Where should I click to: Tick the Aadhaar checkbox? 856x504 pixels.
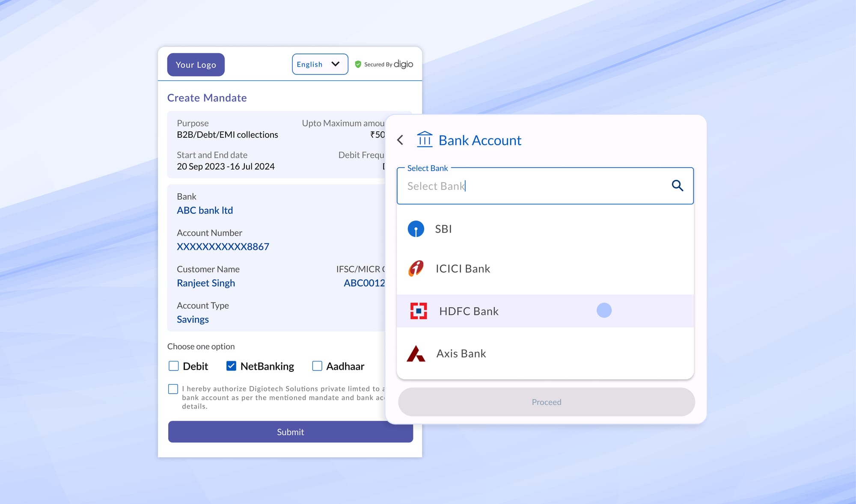(317, 366)
